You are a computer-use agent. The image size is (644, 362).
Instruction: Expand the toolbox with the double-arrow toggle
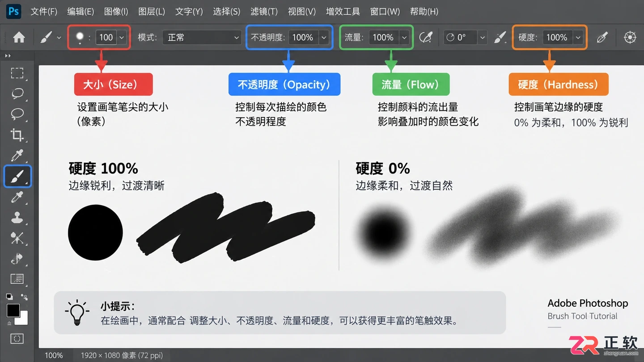(8, 56)
